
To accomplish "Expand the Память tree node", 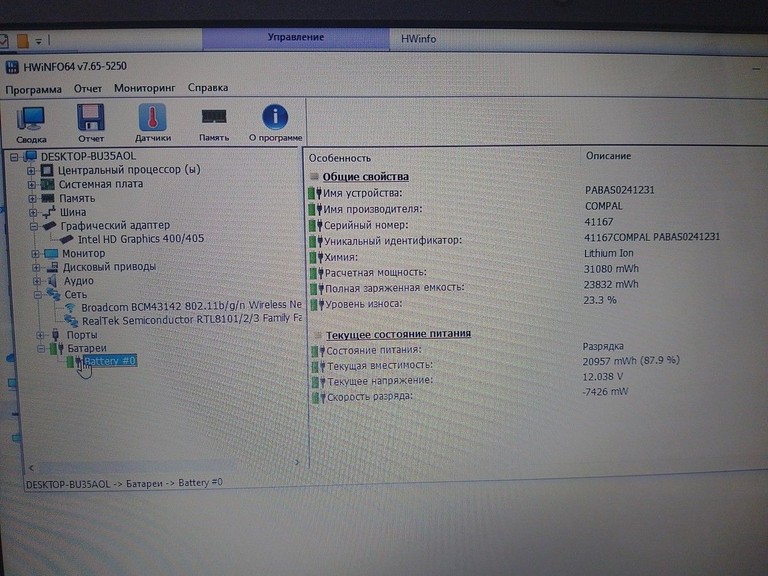I will pos(32,199).
